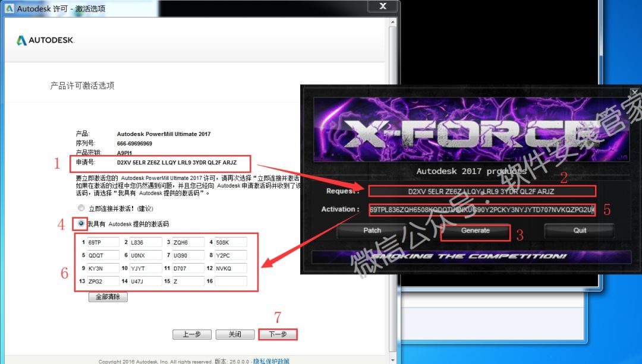Close the Autodesk licensing window
The width and height of the screenshot is (642, 364).
382,7
